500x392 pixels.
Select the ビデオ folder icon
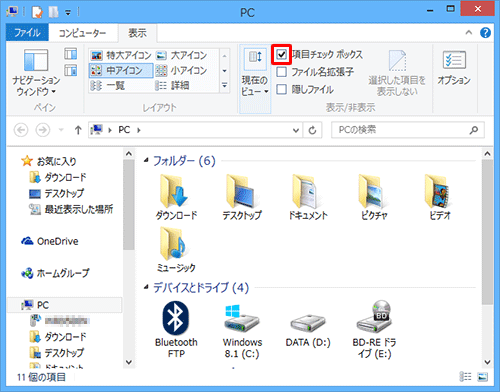[440, 197]
